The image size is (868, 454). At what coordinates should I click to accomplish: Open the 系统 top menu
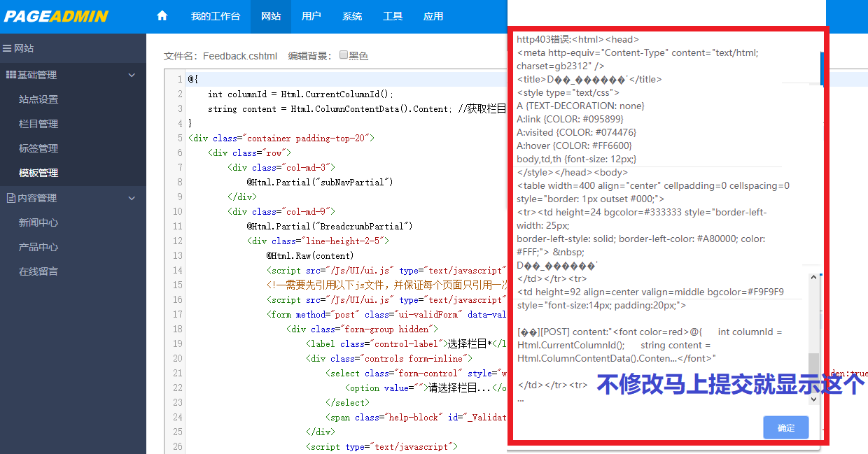[x=352, y=16]
